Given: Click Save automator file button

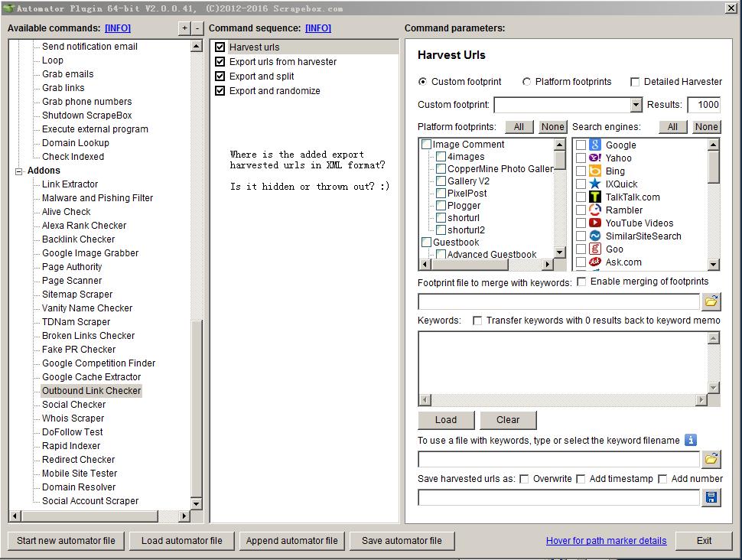Looking at the screenshot, I should (x=402, y=541).
